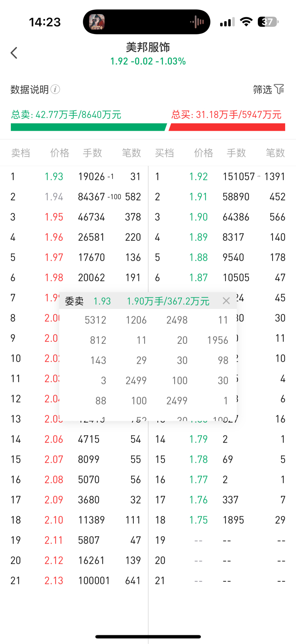The height and width of the screenshot is (644, 296).
Task: Select buy level 1 price 1.92
Action: point(198,177)
